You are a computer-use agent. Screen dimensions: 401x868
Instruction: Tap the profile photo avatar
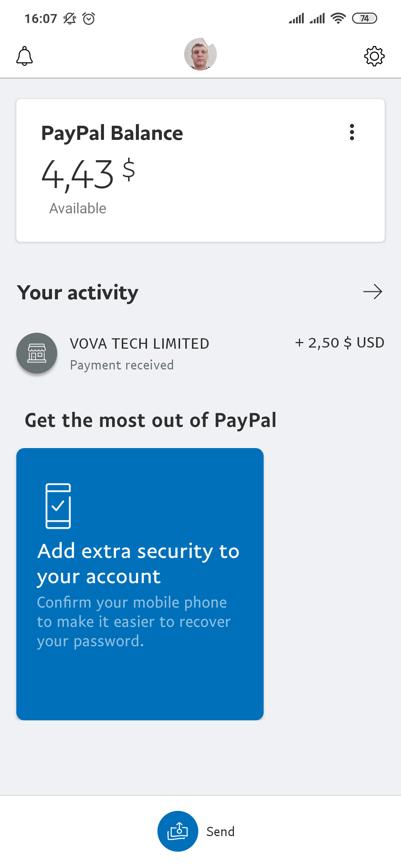200,54
